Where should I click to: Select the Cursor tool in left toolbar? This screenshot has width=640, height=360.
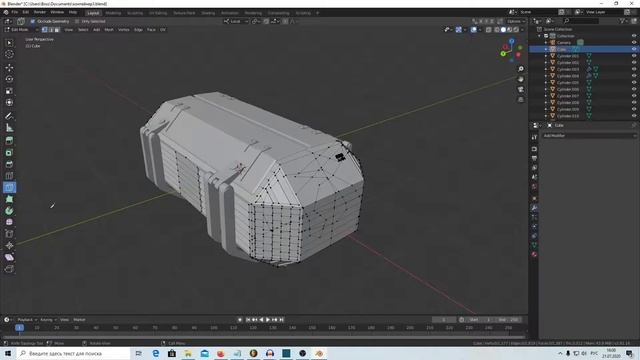pyautogui.click(x=9, y=54)
